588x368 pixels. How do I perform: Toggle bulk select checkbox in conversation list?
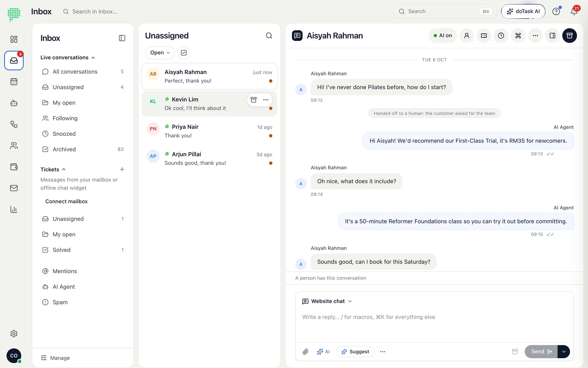184,53
